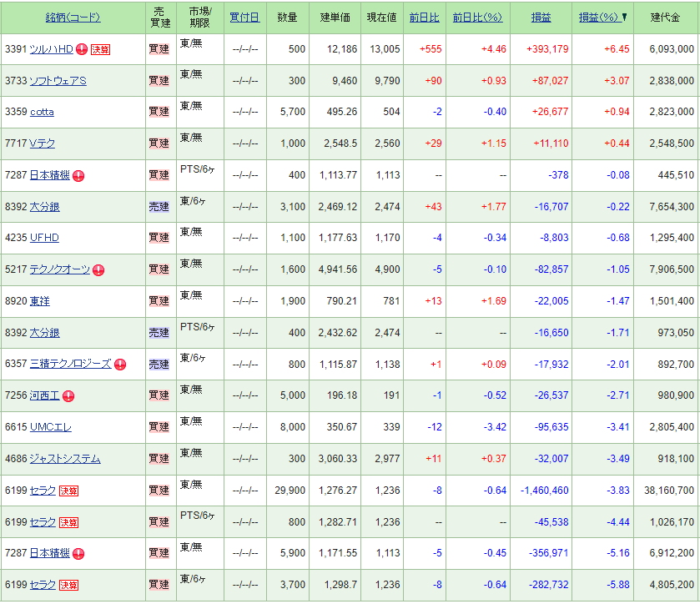Click the red alert icon beside 河西工
The width and height of the screenshot is (700, 609).
[68, 395]
